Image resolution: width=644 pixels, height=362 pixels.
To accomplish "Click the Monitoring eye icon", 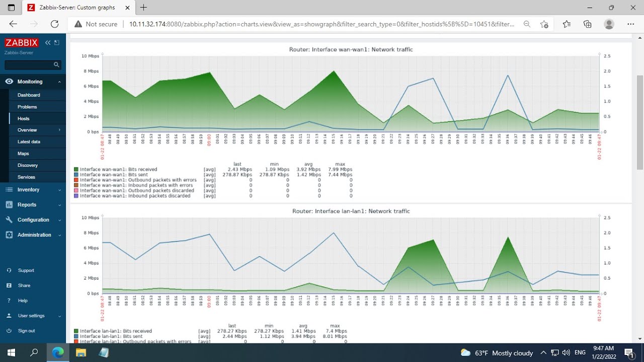I will pos(9,81).
